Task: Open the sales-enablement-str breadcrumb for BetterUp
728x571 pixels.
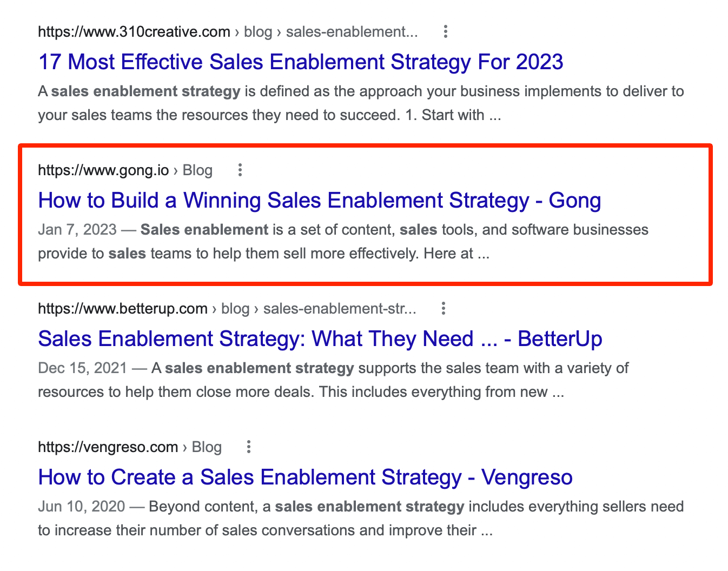Action: (340, 308)
